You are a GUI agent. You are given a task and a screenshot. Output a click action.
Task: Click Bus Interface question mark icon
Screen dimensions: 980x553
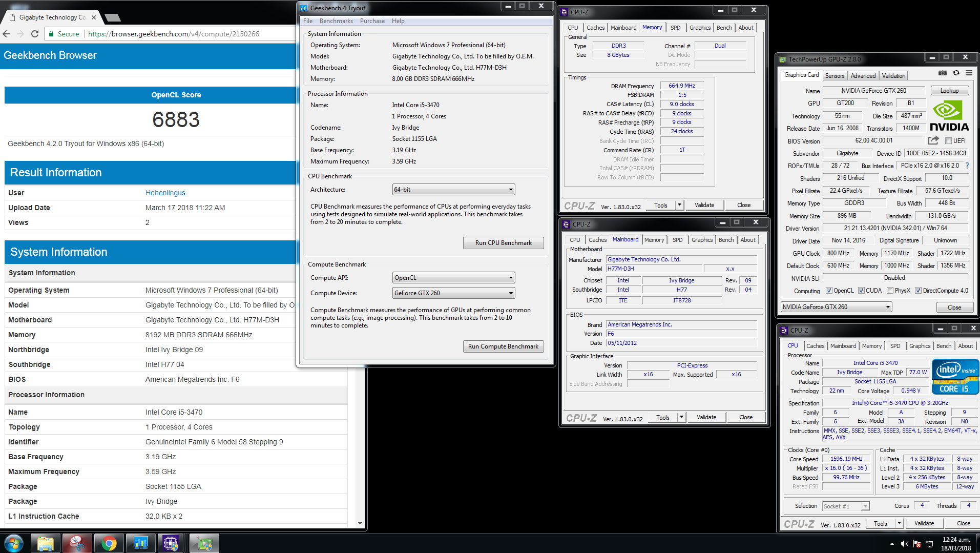pos(967,166)
